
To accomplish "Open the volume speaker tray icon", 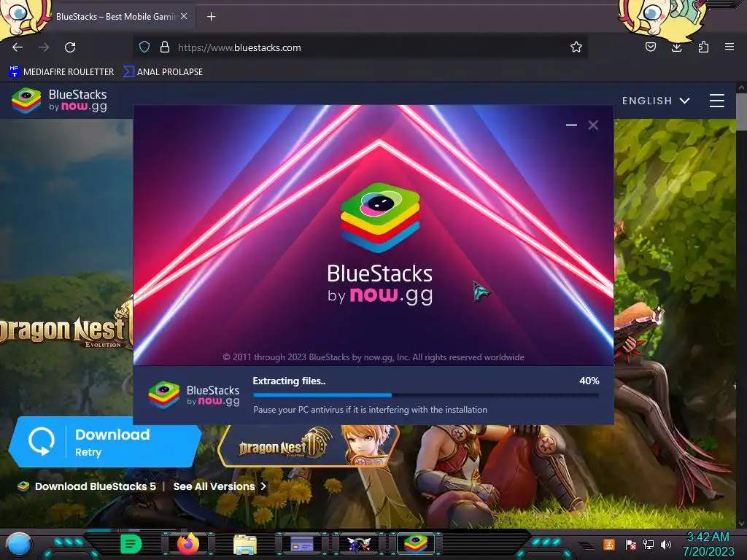I will (666, 544).
